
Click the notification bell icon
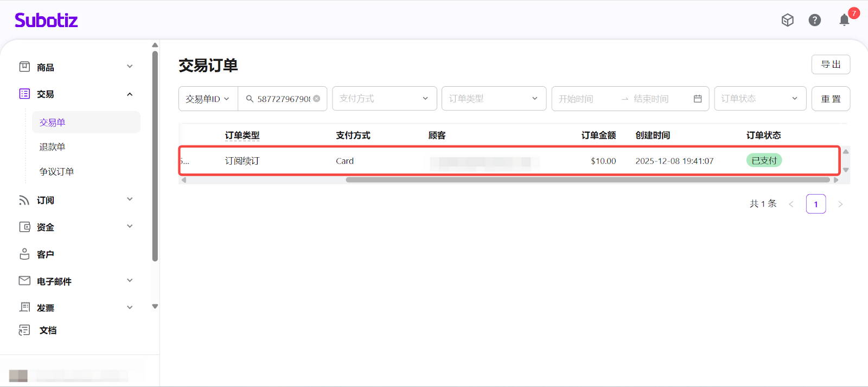point(844,21)
